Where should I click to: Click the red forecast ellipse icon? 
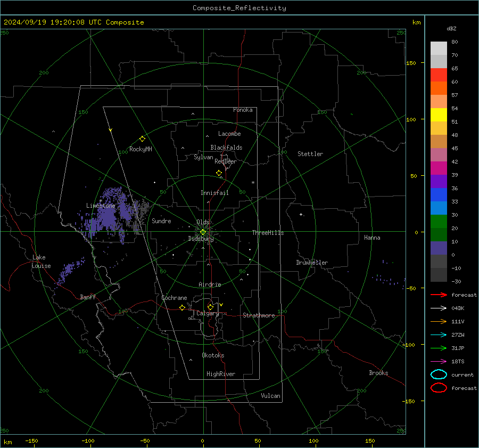point(439,388)
